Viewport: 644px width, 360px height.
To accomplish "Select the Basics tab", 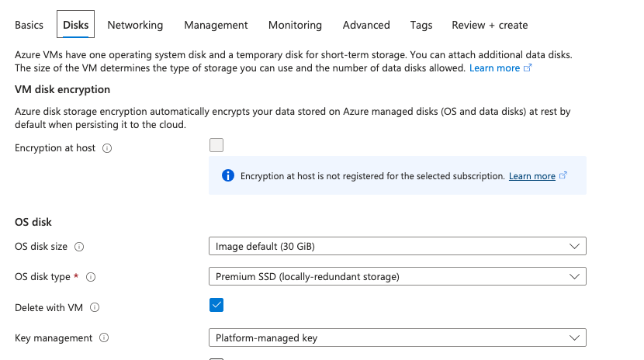I will (x=29, y=25).
